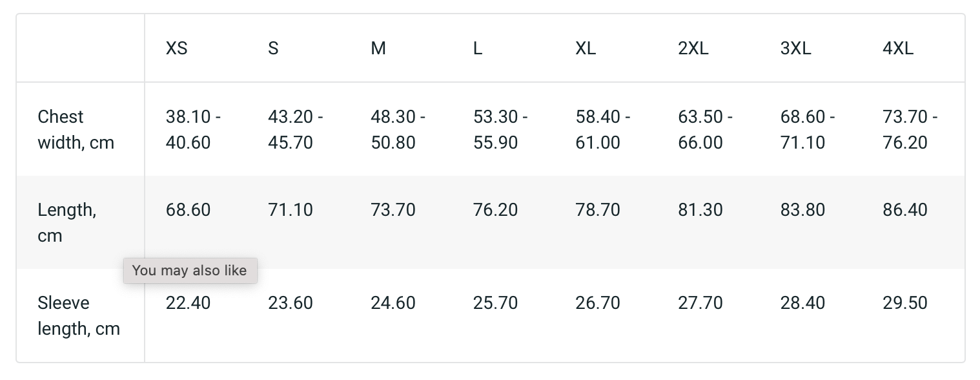Click the XL size column header
Image resolution: width=980 pixels, height=380 pixels.
pyautogui.click(x=586, y=48)
